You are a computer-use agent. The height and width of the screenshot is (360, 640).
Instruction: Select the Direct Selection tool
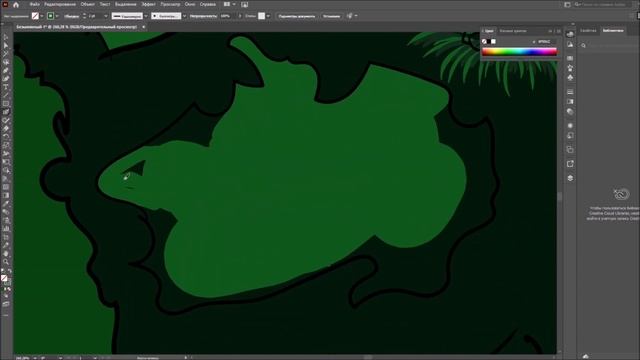[x=6, y=46]
